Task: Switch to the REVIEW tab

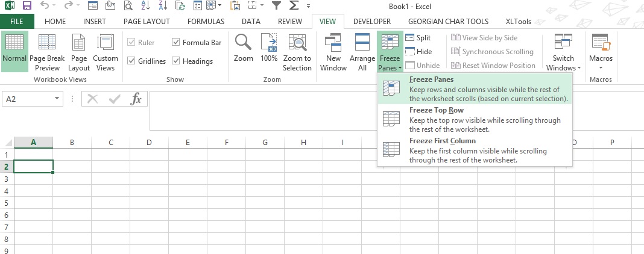Action: point(290,21)
